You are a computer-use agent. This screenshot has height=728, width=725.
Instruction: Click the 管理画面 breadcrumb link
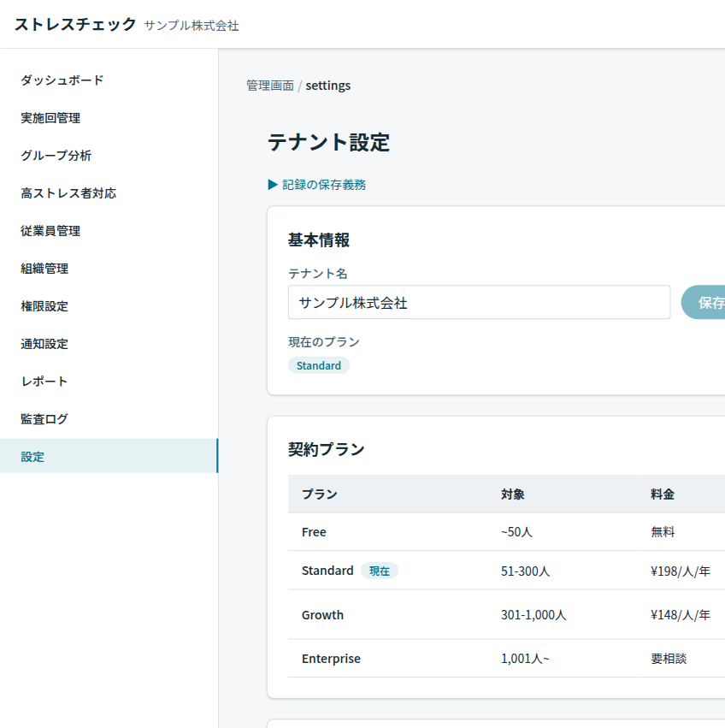[270, 86]
